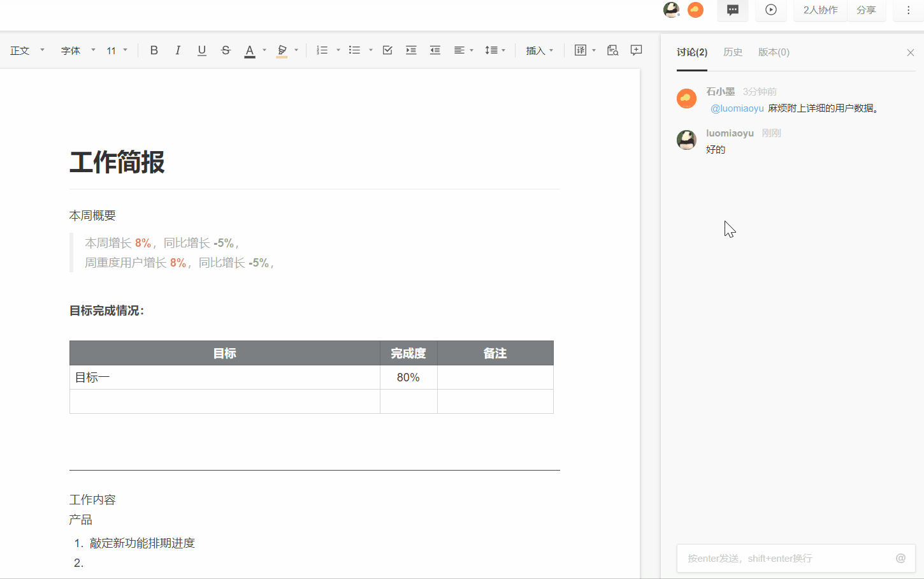
Task: Click luomiaoyu's name above the 好的 reply
Action: pyautogui.click(x=730, y=133)
